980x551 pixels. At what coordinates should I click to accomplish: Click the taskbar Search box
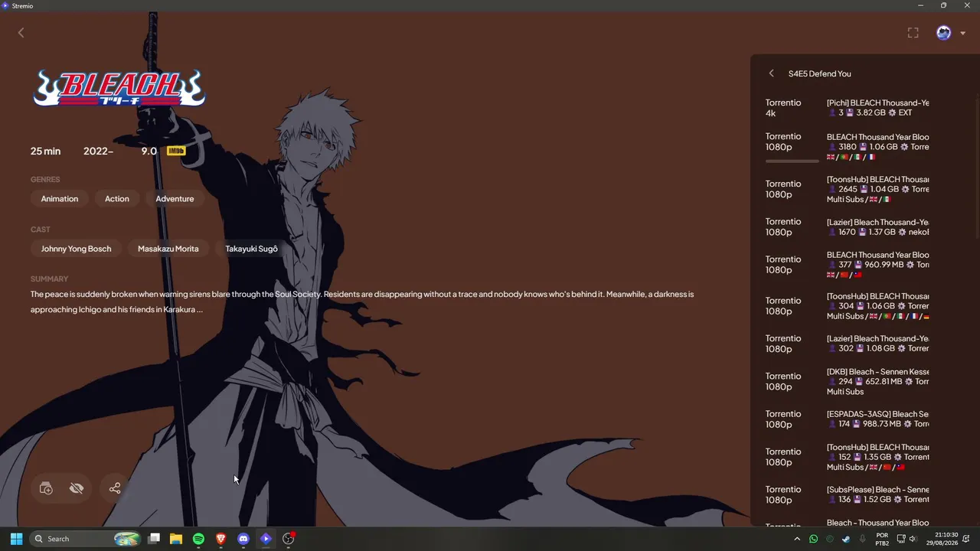(87, 539)
